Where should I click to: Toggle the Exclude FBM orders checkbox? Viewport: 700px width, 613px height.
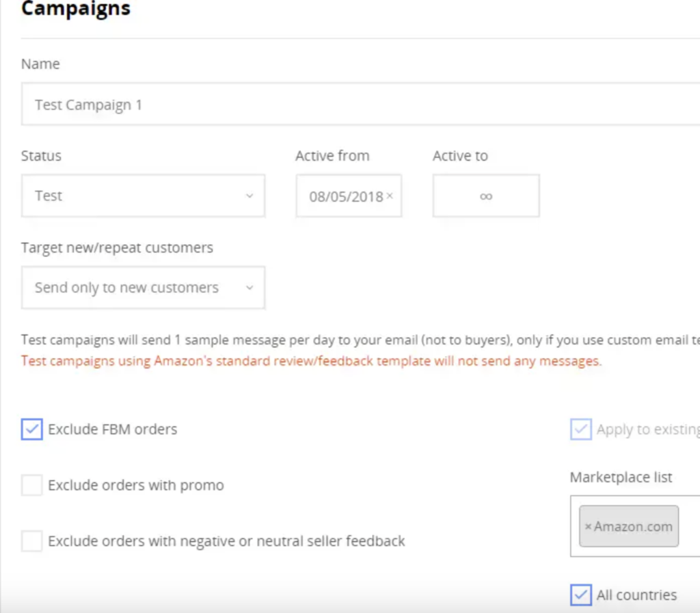click(x=31, y=429)
